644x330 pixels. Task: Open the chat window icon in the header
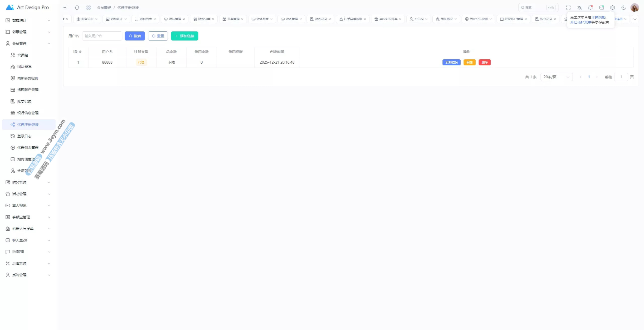[x=601, y=8]
